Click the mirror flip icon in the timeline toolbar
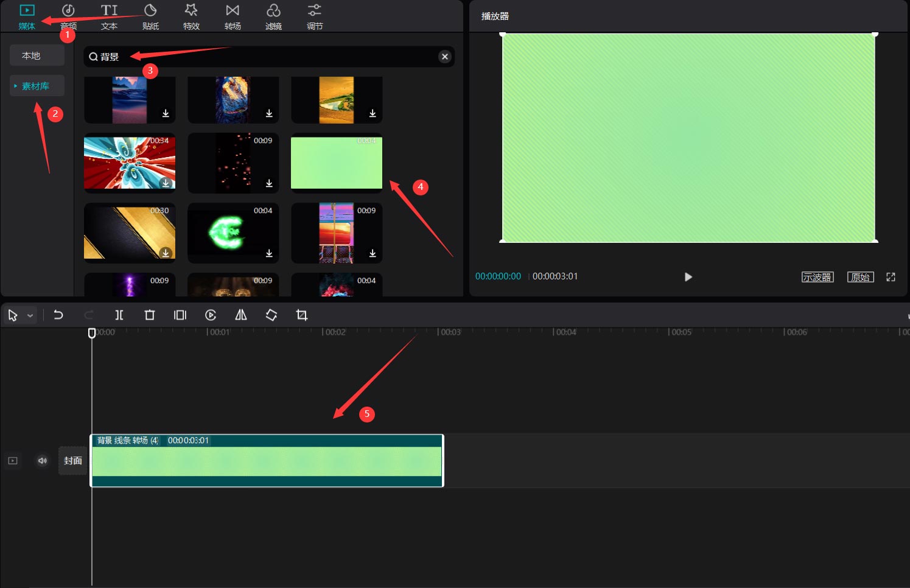 [x=240, y=315]
